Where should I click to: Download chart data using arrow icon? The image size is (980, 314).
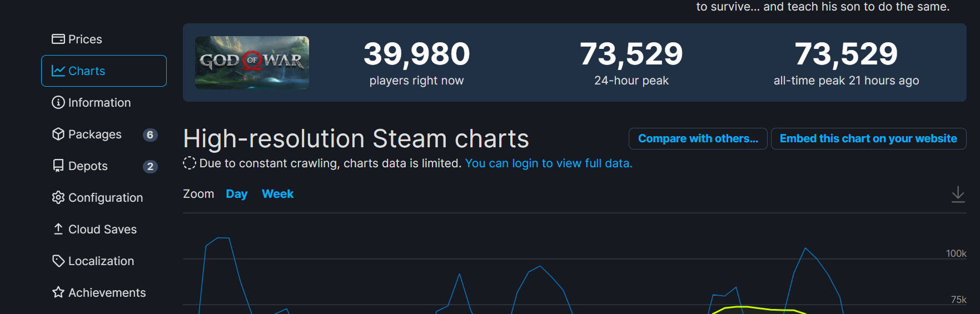958,195
